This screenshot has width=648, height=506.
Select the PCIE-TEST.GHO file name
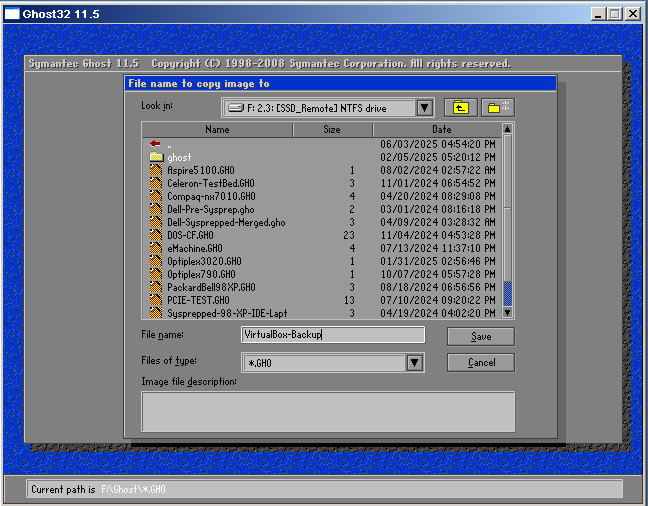click(198, 300)
